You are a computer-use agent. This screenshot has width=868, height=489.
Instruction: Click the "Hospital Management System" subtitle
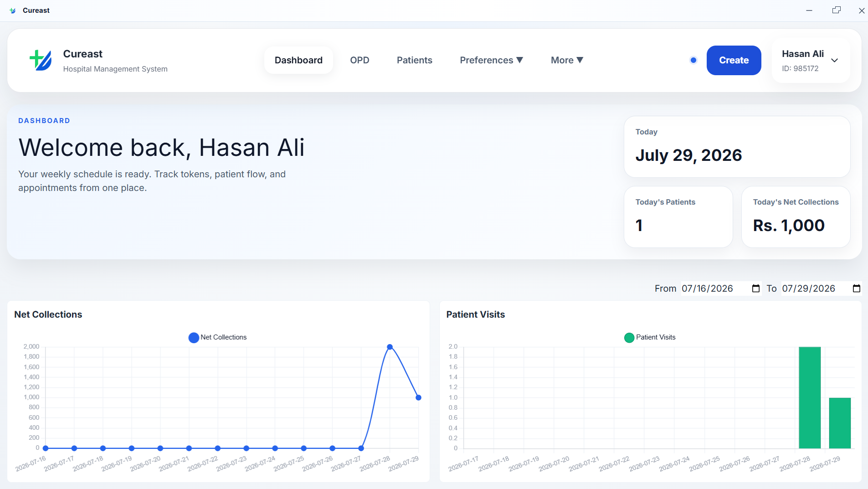pyautogui.click(x=115, y=69)
